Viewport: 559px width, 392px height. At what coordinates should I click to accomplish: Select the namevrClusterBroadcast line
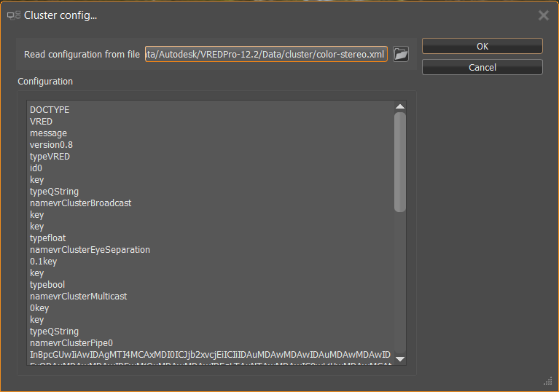[81, 203]
